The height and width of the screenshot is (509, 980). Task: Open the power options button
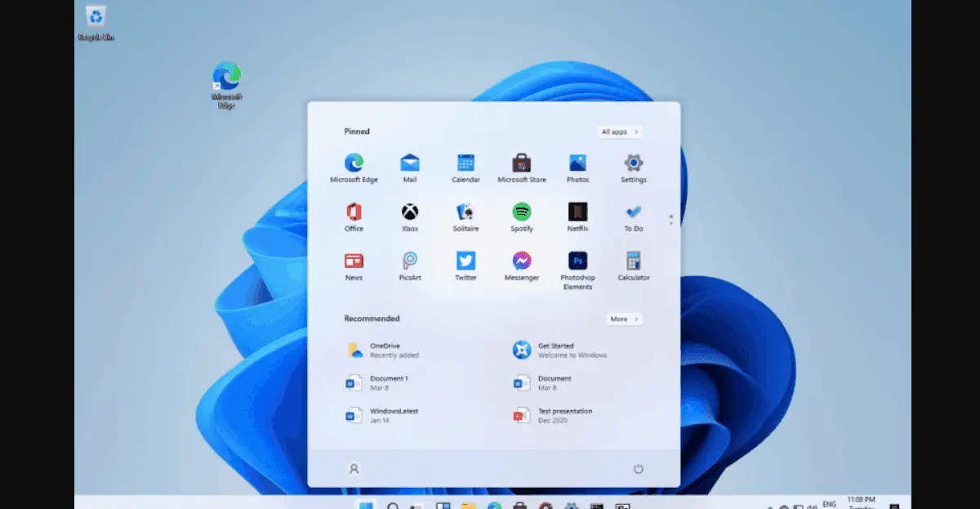point(639,469)
